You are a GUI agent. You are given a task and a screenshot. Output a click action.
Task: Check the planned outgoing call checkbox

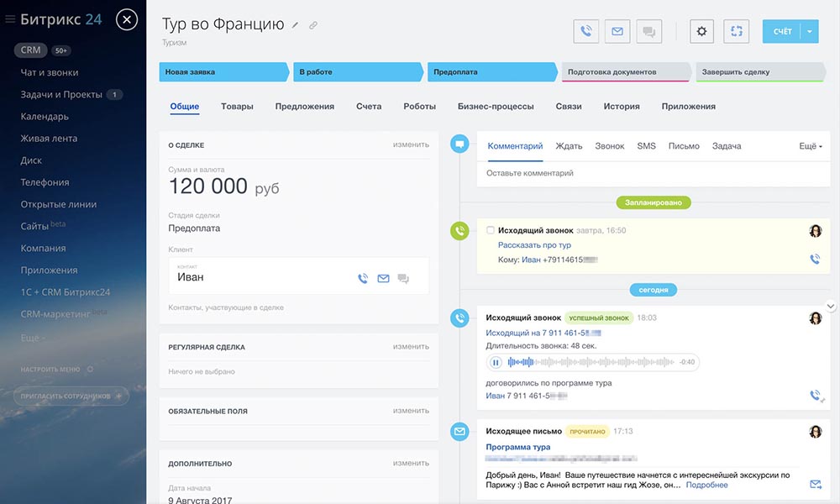pyautogui.click(x=491, y=230)
